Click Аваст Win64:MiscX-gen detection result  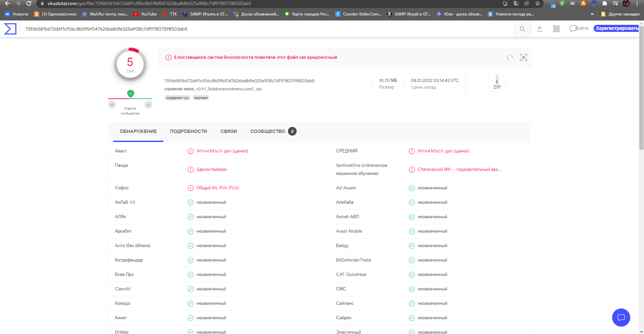click(222, 151)
